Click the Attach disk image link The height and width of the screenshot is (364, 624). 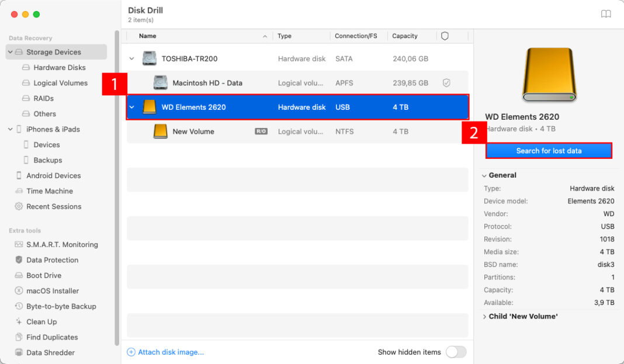pos(171,352)
